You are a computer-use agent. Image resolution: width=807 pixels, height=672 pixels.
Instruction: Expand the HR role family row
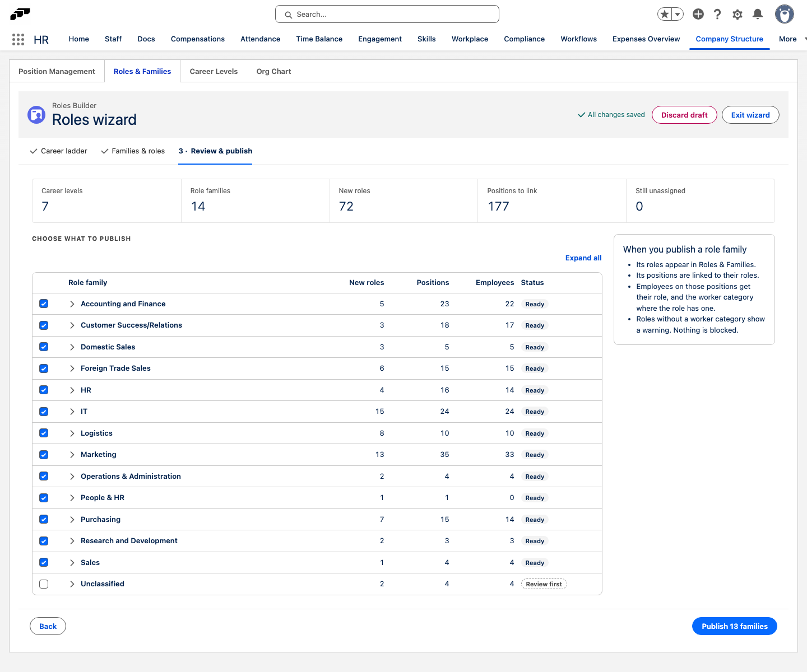72,390
